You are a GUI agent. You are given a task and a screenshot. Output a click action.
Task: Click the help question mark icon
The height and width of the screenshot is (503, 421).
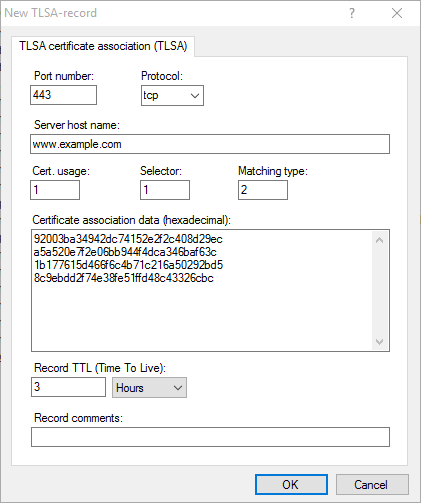pyautogui.click(x=352, y=13)
